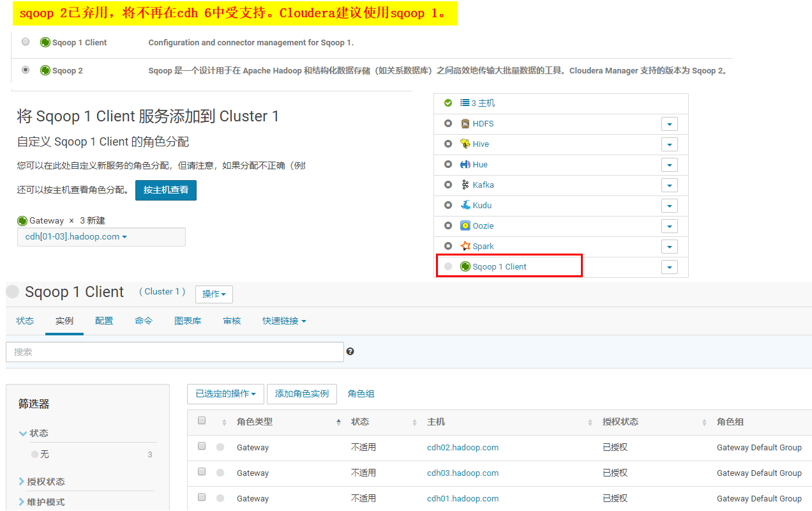Switch to the 图表库 tab
This screenshot has width=812, height=511.
[188, 321]
